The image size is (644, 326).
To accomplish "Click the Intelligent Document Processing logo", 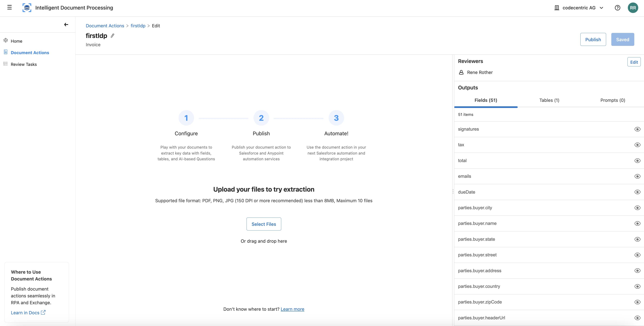I will click(27, 8).
